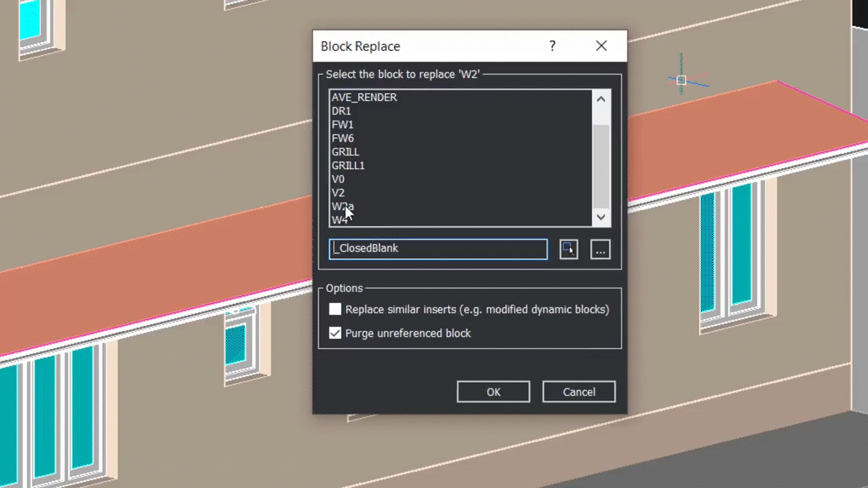Viewport: 868px width, 488px height.
Task: Select the W4 block entry
Action: click(340, 220)
